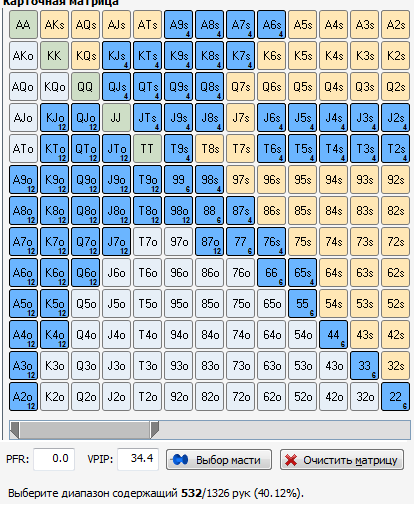The image size is (414, 506).
Task: Deselect the 65s hand cell
Action: 302,273
